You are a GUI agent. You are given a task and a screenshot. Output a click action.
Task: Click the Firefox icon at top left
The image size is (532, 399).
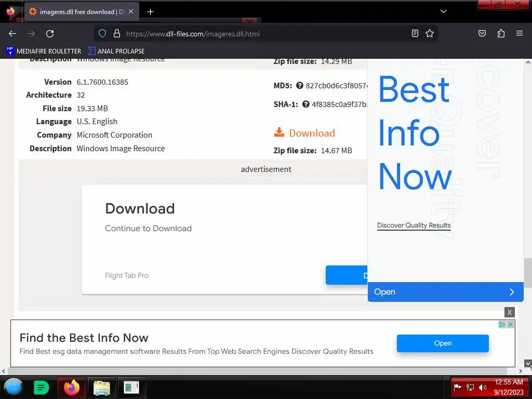click(x=10, y=11)
